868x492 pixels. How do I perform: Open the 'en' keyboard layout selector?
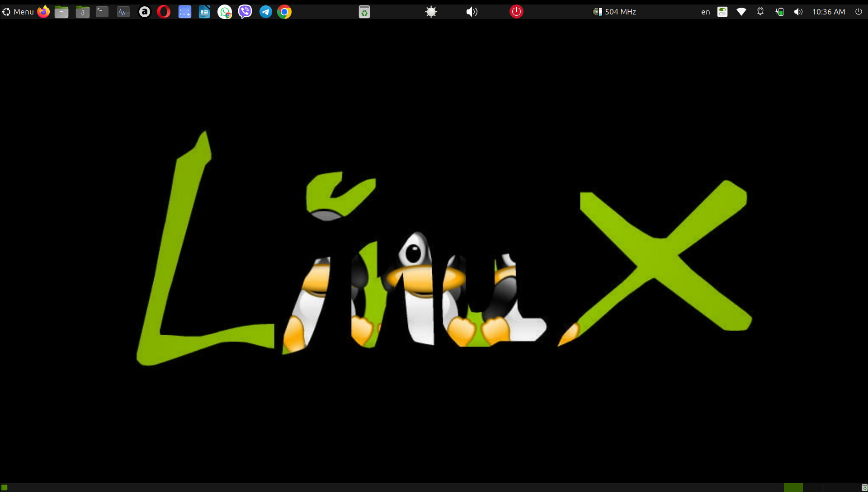[x=705, y=12]
